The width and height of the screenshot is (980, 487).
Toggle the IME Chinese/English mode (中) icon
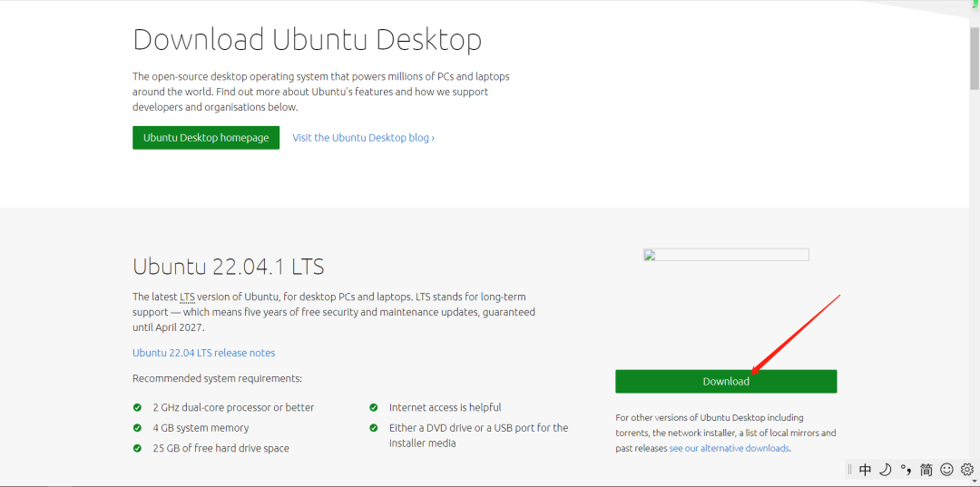(865, 470)
